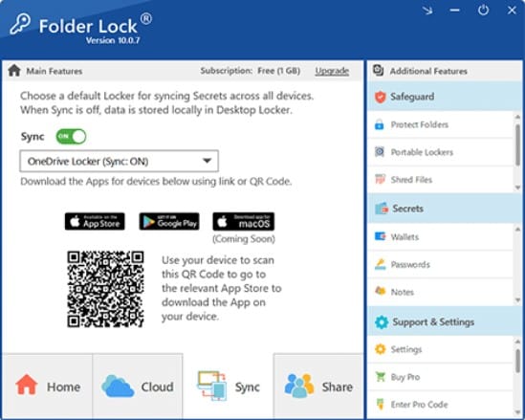
Task: Open Protect Folders feature
Action: [x=441, y=124]
